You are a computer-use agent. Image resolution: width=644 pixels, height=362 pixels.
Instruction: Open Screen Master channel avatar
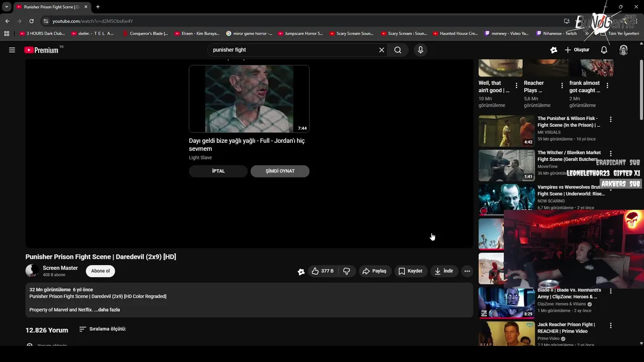[32, 270]
